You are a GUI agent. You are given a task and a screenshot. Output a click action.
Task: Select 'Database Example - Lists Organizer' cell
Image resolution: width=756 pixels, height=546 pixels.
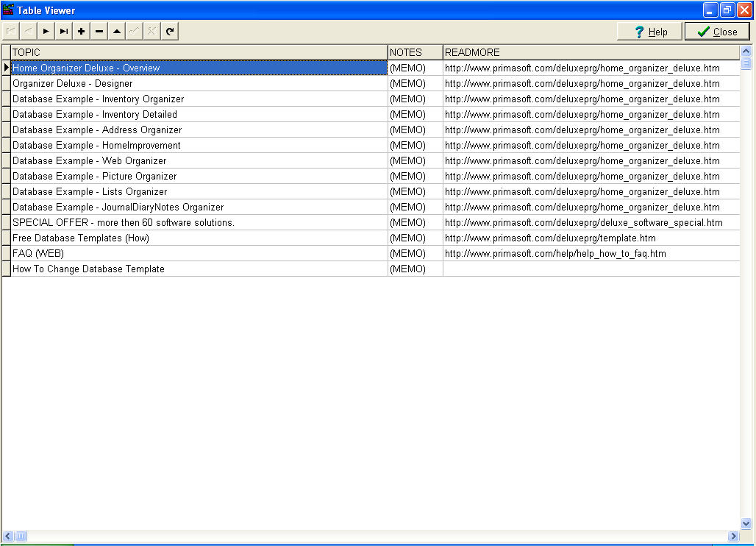coord(199,191)
